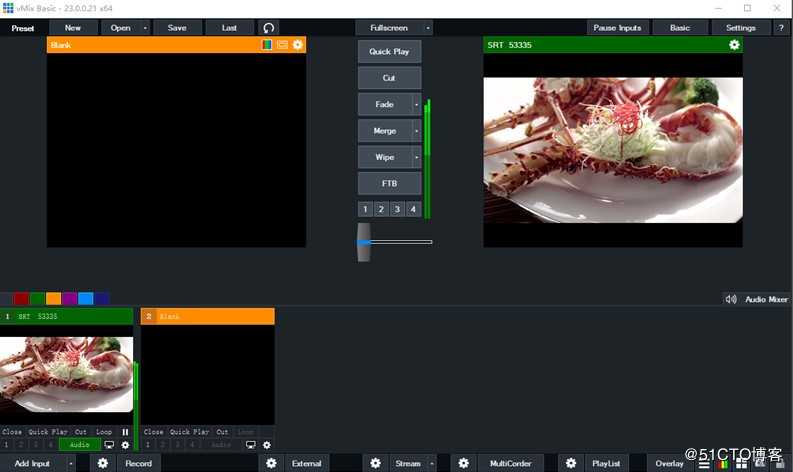
Task: Toggle overlay channel 4 under FTB
Action: [x=413, y=209]
